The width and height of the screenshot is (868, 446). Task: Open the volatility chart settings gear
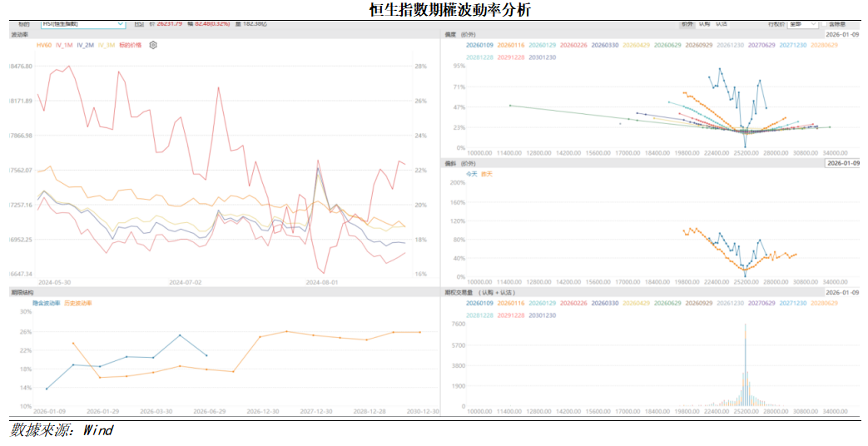153,45
